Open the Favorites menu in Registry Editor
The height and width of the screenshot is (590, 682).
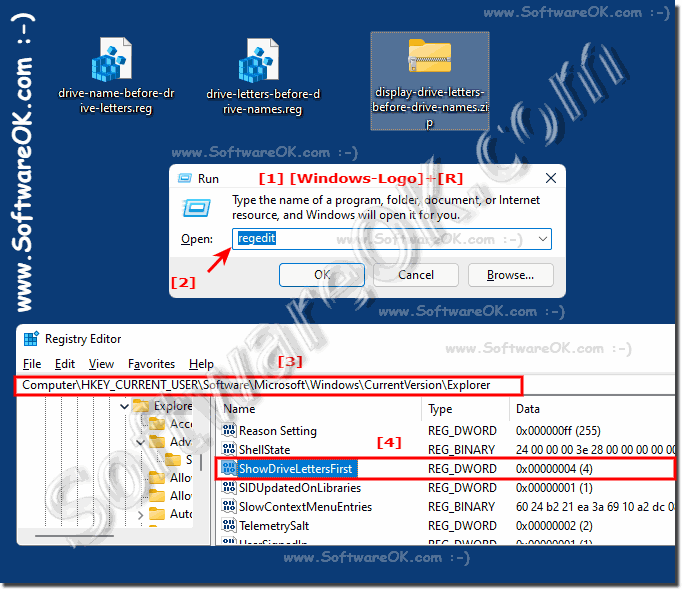point(151,364)
